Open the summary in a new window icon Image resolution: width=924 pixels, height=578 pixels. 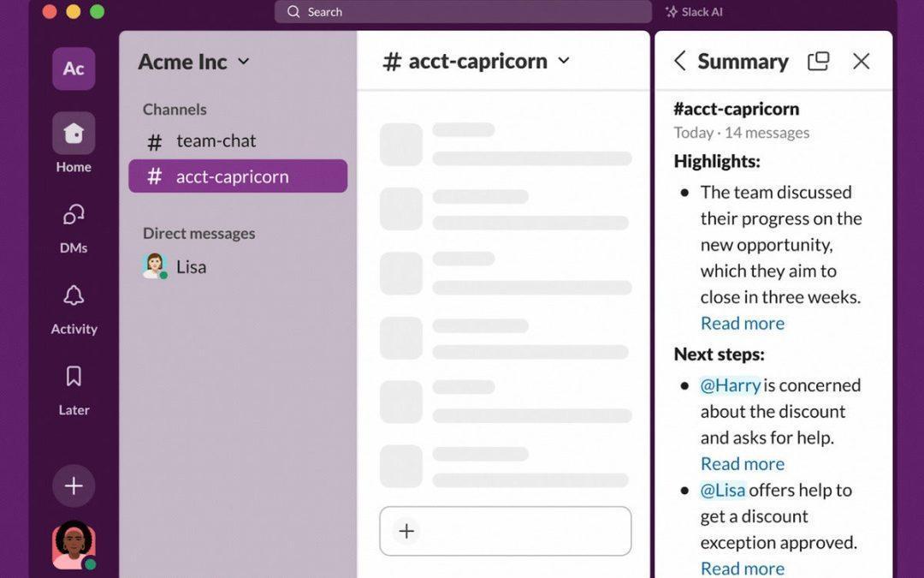pyautogui.click(x=819, y=61)
